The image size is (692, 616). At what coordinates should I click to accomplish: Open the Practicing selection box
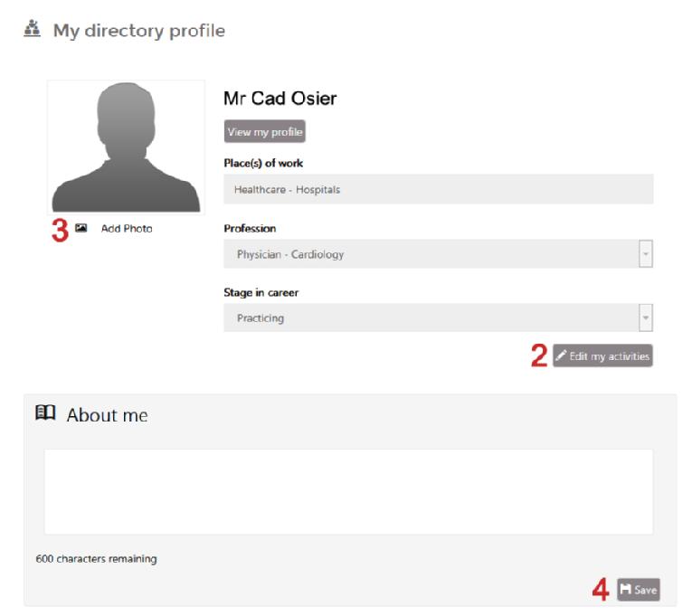(x=431, y=317)
